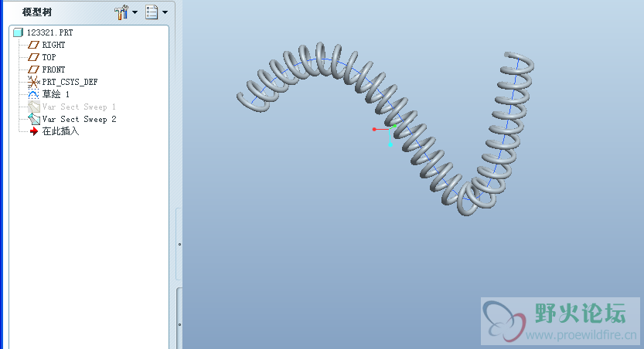Expand the show list dropdown arrow
644x349 pixels.
coord(165,12)
